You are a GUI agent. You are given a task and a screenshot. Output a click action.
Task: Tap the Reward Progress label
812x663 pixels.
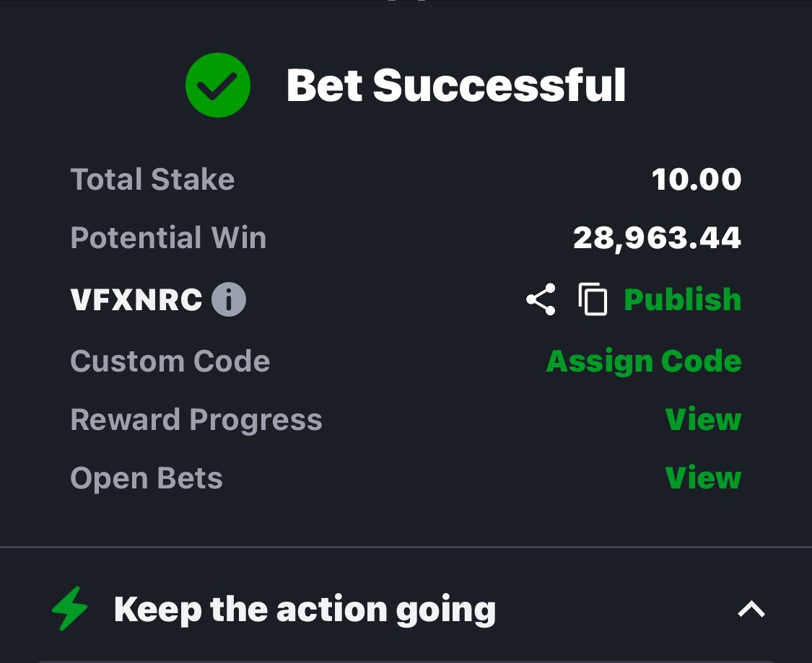coord(196,420)
